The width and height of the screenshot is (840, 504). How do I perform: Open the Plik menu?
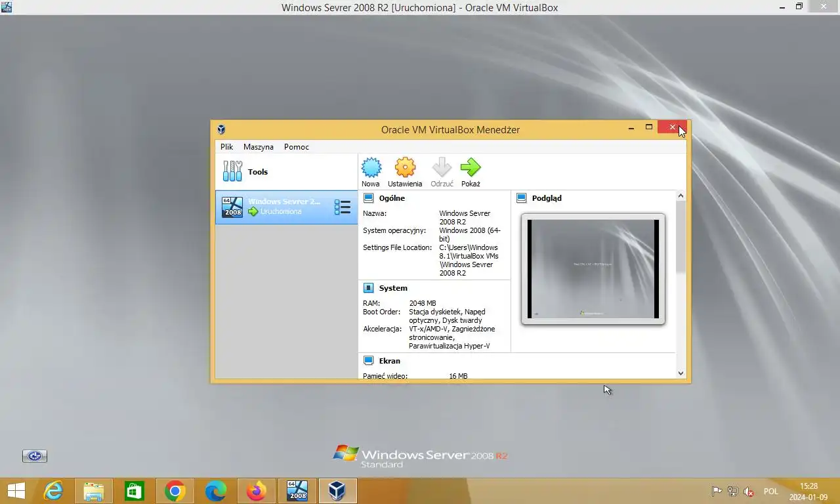click(x=226, y=147)
